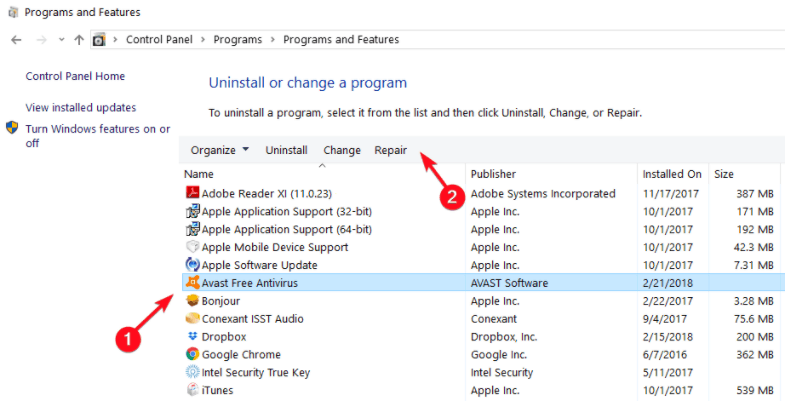
Task: Click the Change toolbar button
Action: 342,150
